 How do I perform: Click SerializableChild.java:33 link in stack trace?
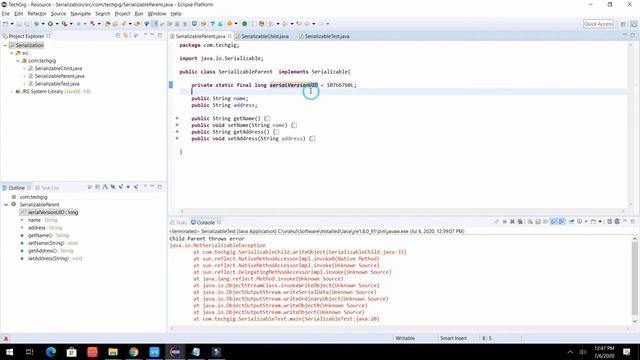pos(366,252)
